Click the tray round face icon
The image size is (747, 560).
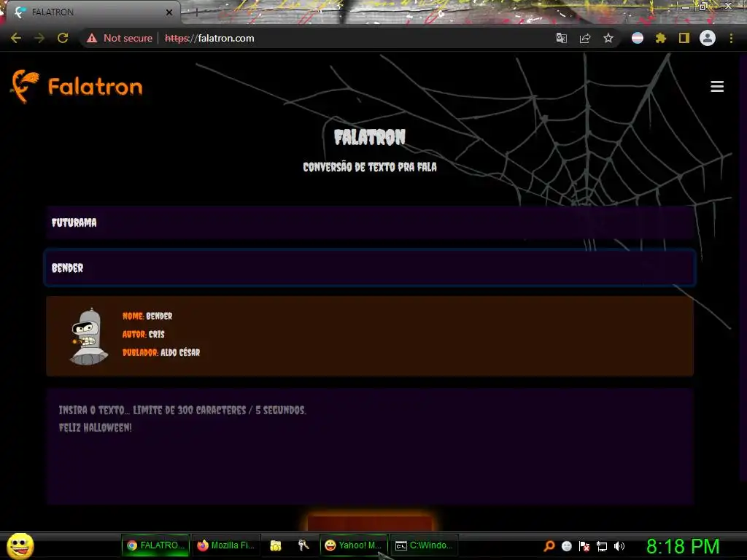(x=566, y=546)
